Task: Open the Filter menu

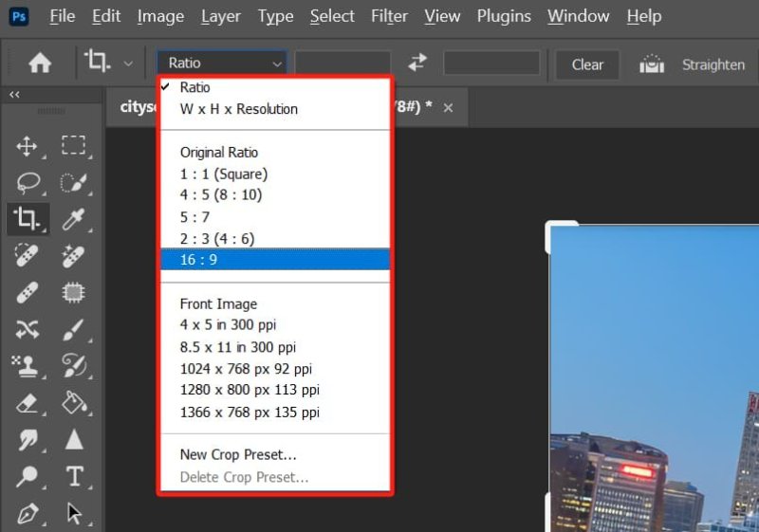Action: pos(389,16)
